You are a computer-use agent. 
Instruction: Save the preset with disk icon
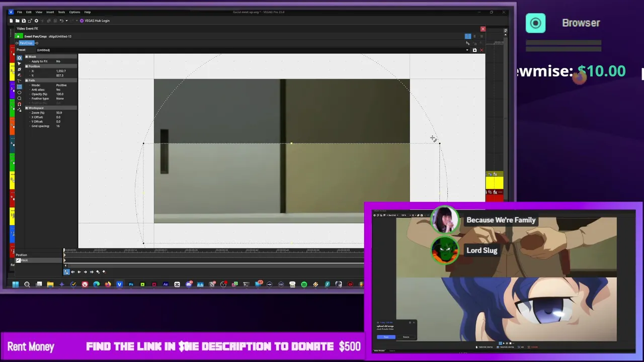(474, 50)
